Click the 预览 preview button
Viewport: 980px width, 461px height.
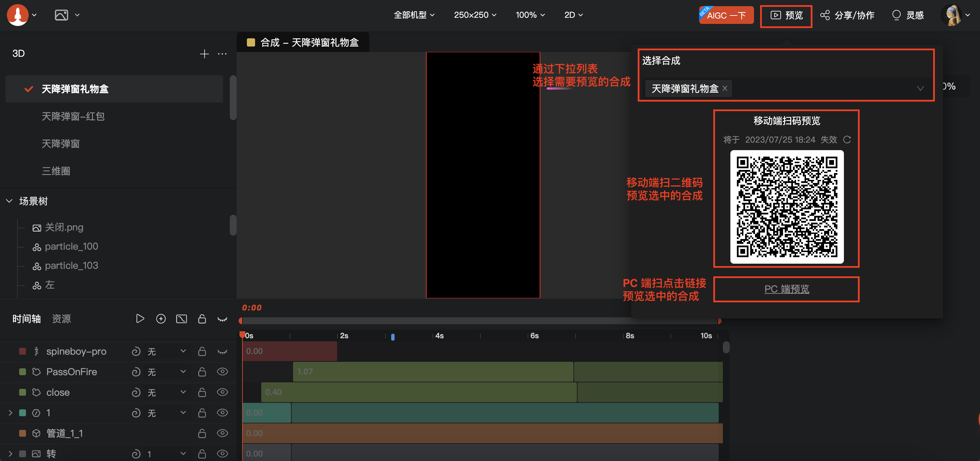[786, 16]
